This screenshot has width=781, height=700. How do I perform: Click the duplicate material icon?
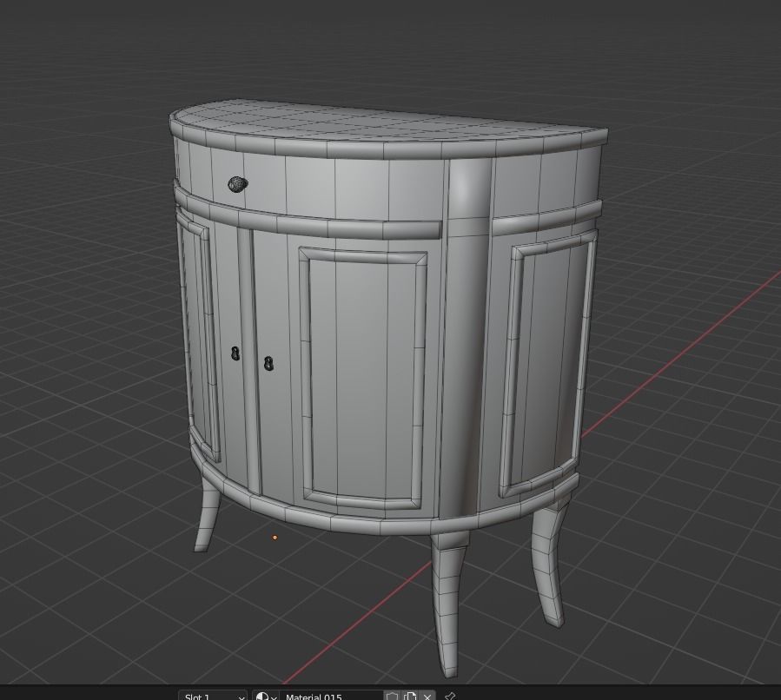[x=410, y=696]
